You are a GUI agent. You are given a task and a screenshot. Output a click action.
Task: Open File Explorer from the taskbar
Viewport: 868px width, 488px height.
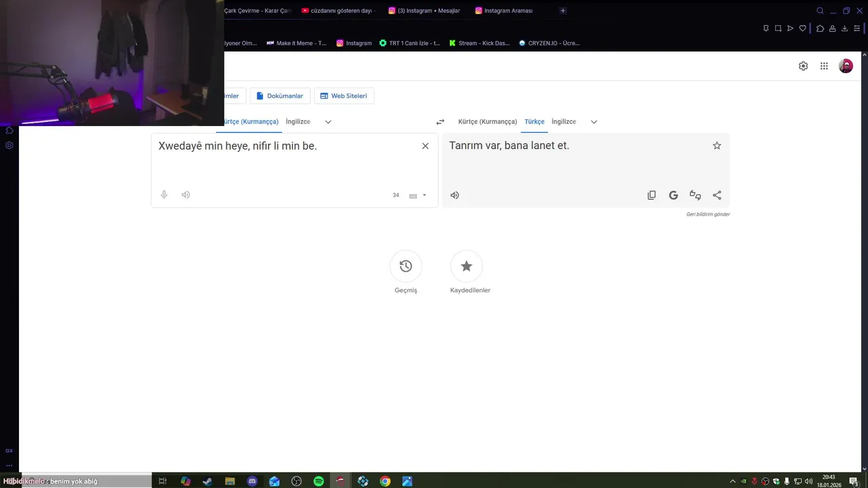pos(229,481)
